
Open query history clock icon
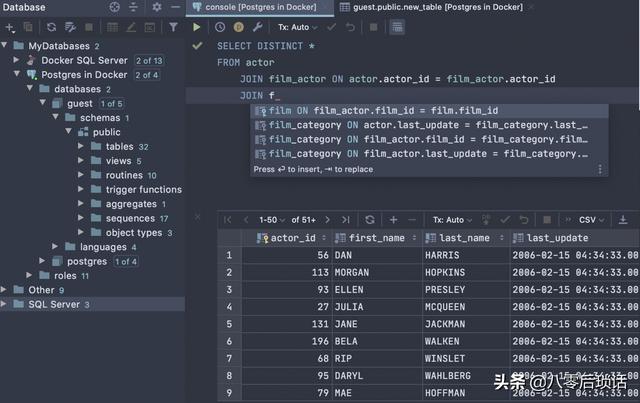click(220, 27)
